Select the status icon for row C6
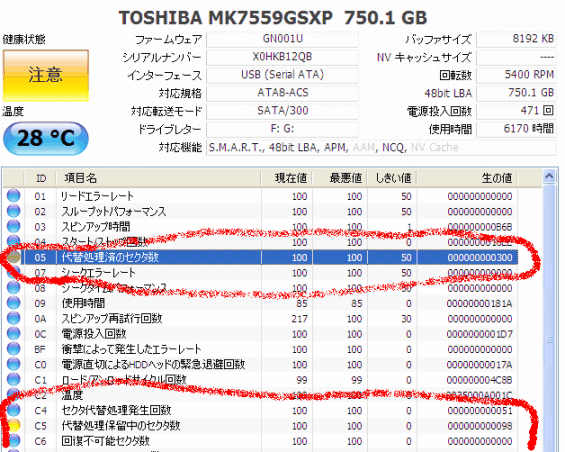 pos(13,441)
